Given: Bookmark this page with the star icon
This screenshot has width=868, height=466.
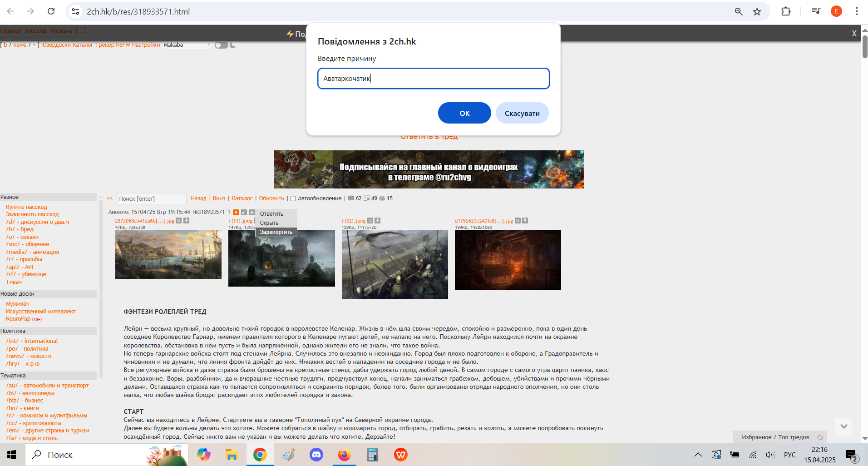Looking at the screenshot, I should tap(757, 11).
